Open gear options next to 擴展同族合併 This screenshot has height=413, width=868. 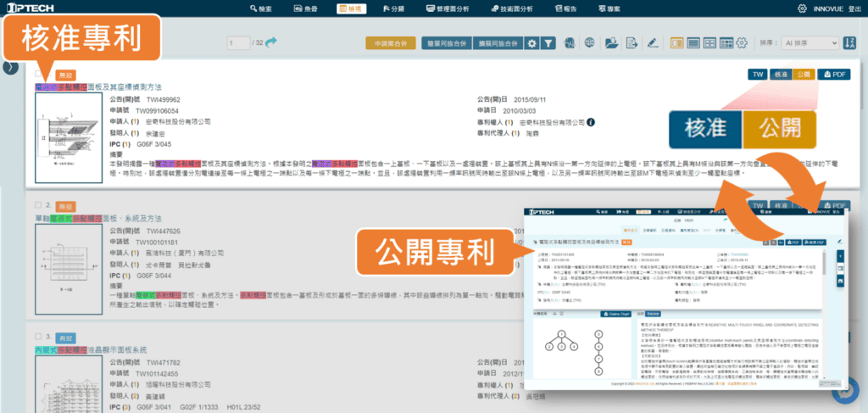pos(531,43)
